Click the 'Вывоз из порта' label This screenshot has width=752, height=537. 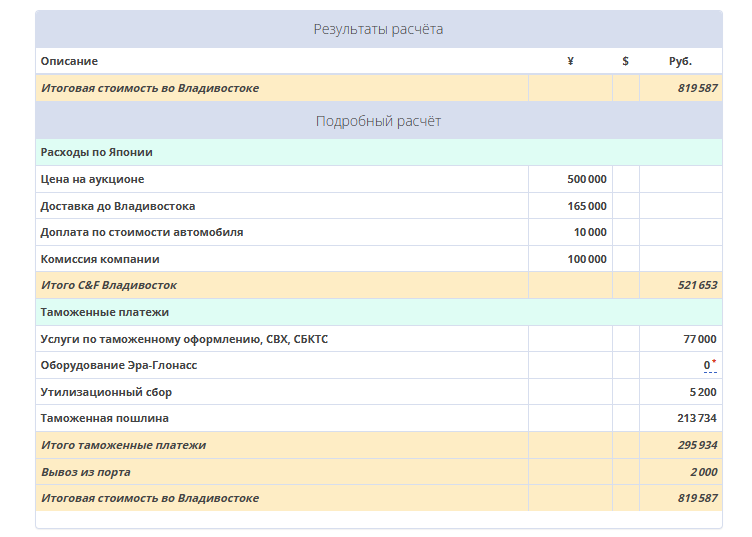tap(85, 472)
